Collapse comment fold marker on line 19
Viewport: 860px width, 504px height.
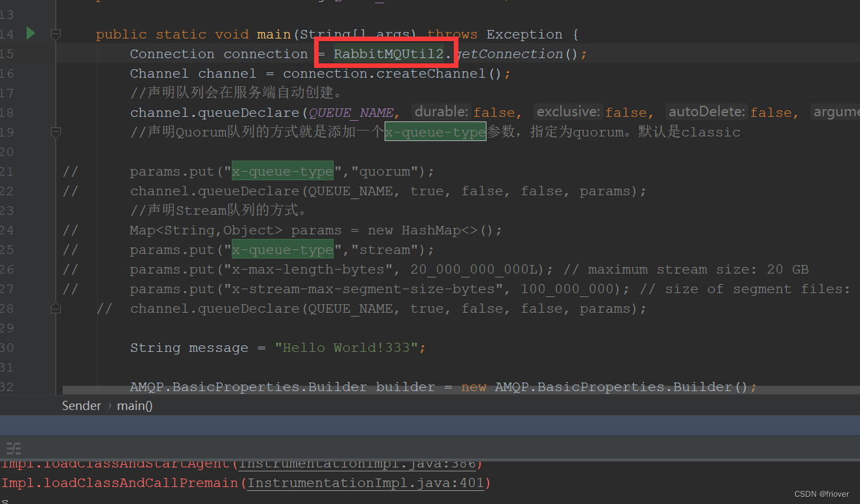[x=56, y=132]
